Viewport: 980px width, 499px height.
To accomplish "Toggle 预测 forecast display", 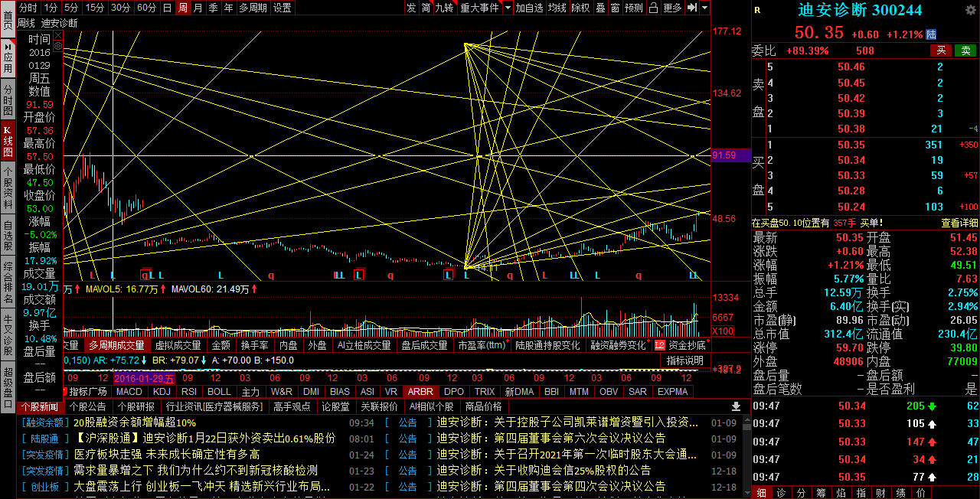I will (x=634, y=8).
